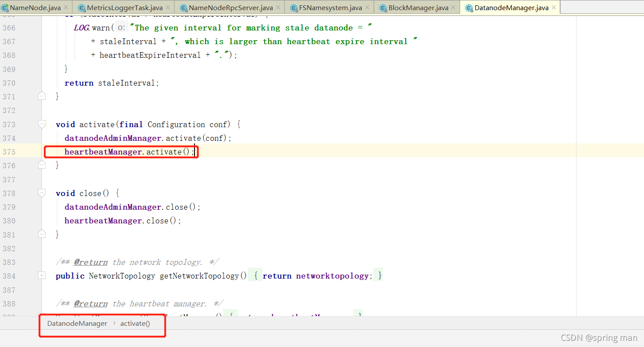The width and height of the screenshot is (644, 347).
Task: Select the DatanodeManager.java tab
Action: coord(509,8)
